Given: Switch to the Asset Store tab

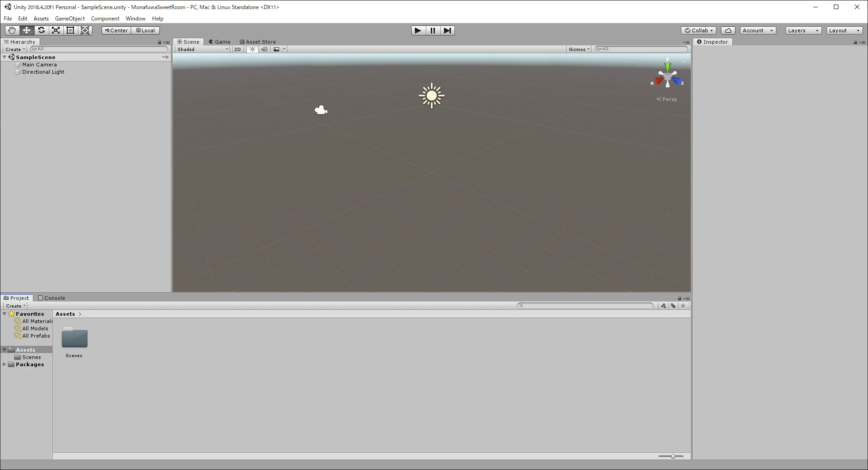Looking at the screenshot, I should click(258, 42).
